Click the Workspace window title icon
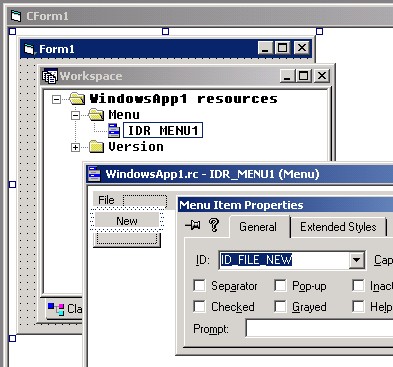Image resolution: width=393 pixels, height=367 pixels. pyautogui.click(x=50, y=76)
